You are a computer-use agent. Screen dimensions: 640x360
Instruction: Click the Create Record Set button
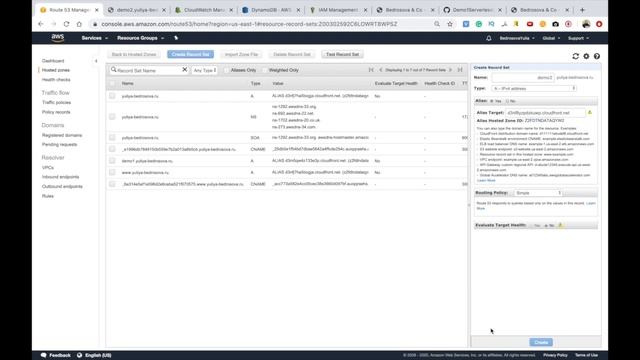[190, 54]
